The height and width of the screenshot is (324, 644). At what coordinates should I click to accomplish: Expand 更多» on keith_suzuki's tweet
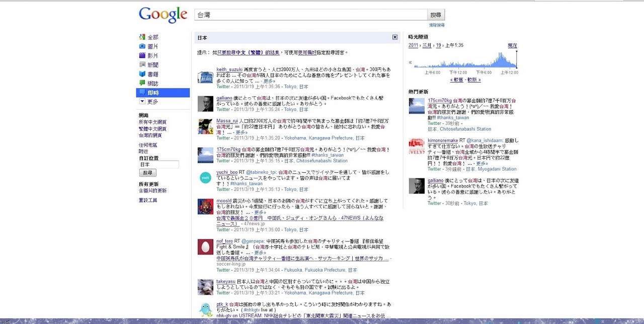click(269, 81)
